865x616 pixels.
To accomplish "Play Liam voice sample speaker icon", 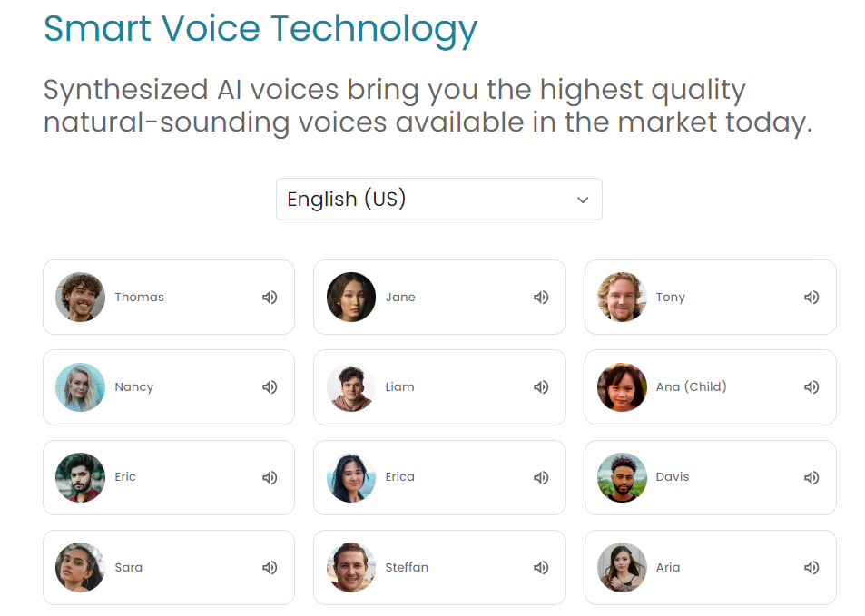I will click(x=541, y=387).
